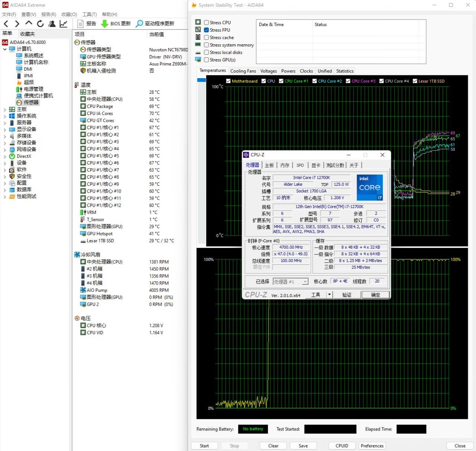
Task: Collapse the 计算机 tree node
Action: (x=5, y=49)
